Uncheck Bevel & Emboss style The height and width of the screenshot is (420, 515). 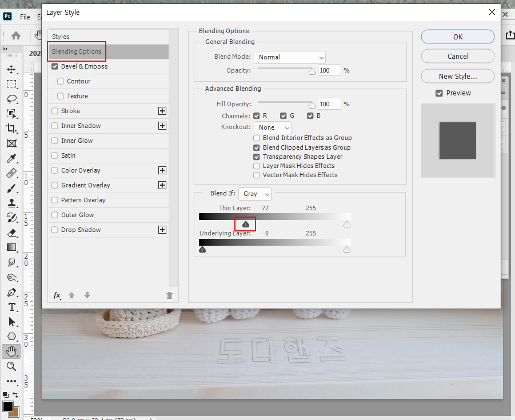coord(55,66)
